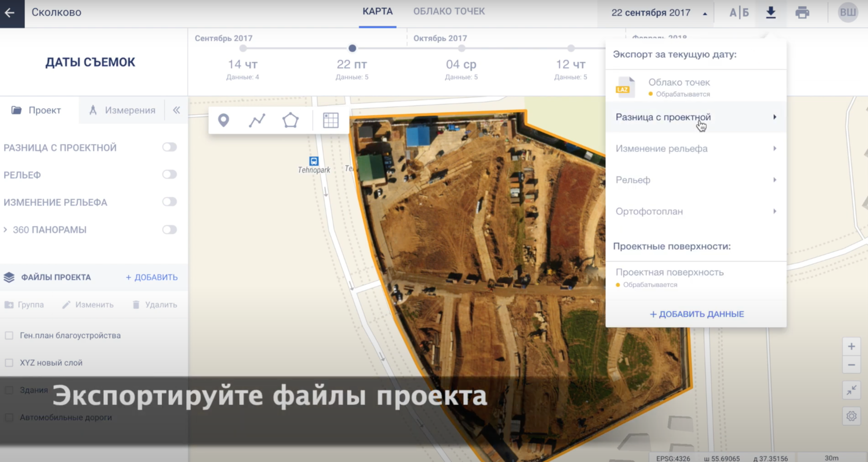Click + ДОБАВИТЬ for project files
The width and height of the screenshot is (868, 462).
(x=152, y=278)
